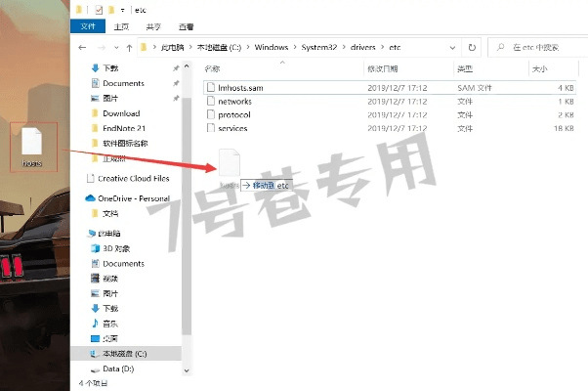
Task: Select the services file
Action: click(x=232, y=128)
